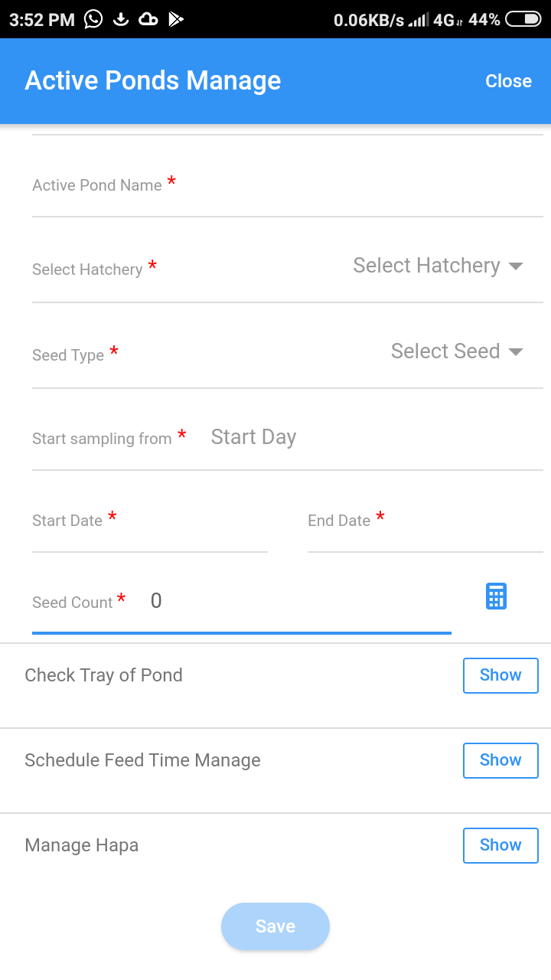The height and width of the screenshot is (980, 551).
Task: Tap the download status bar icon
Action: pyautogui.click(x=120, y=19)
